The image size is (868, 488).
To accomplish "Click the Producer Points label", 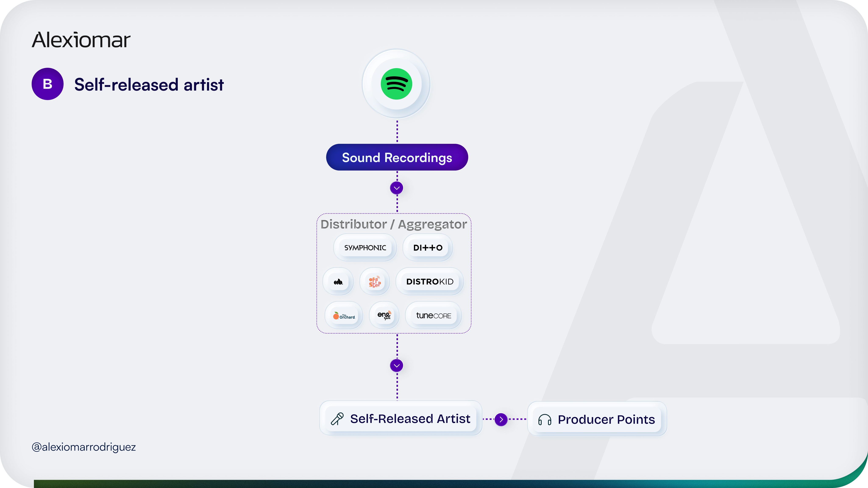I will tap(606, 420).
